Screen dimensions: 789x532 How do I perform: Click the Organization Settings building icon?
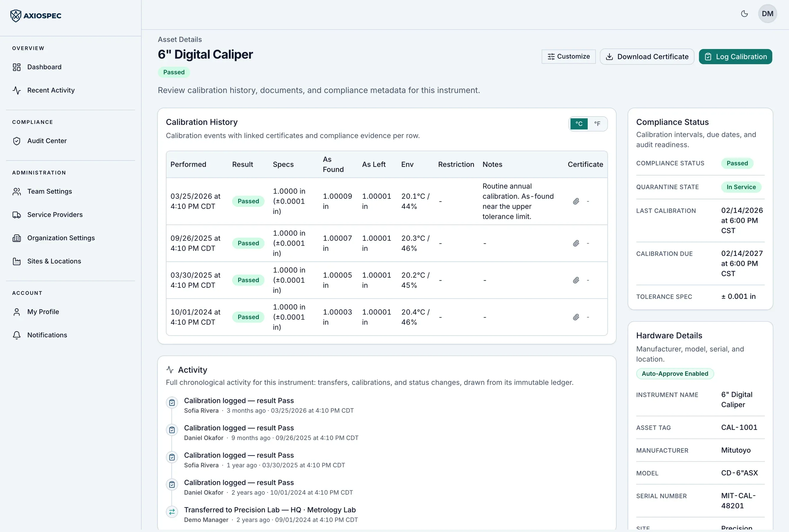[17, 238]
